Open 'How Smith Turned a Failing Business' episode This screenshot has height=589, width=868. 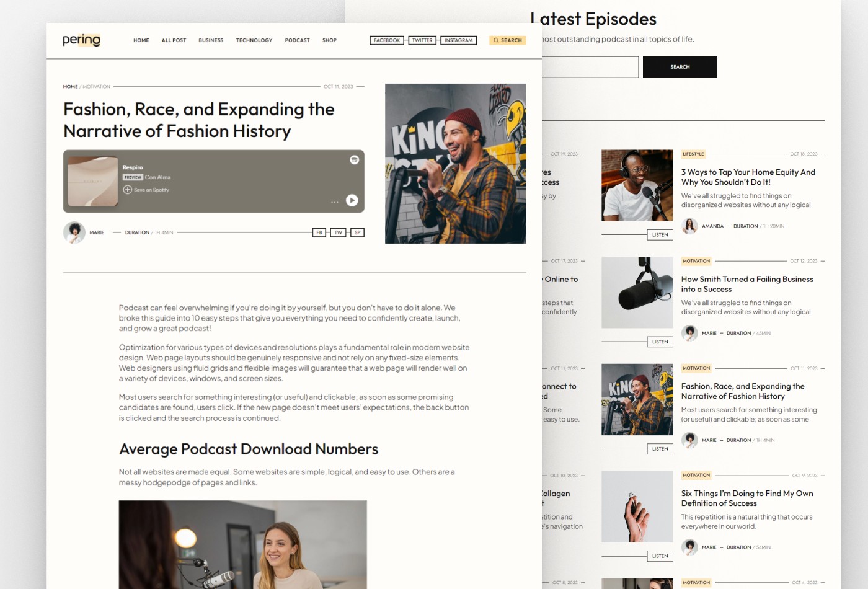(x=747, y=284)
